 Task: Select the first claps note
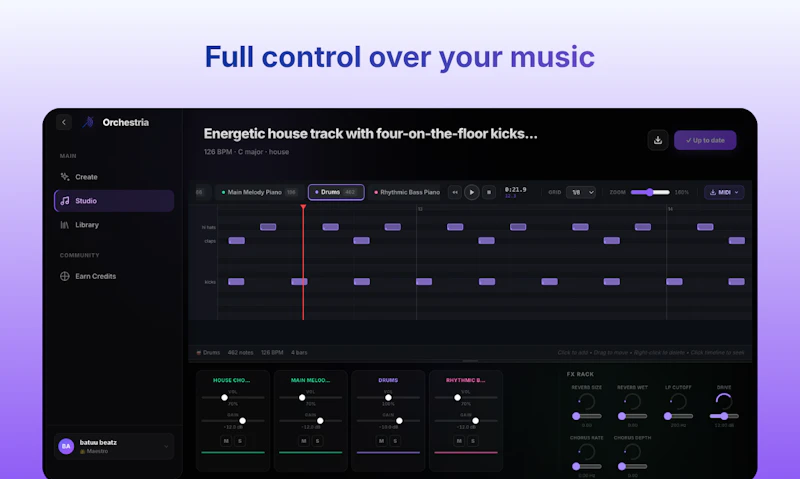coord(236,241)
